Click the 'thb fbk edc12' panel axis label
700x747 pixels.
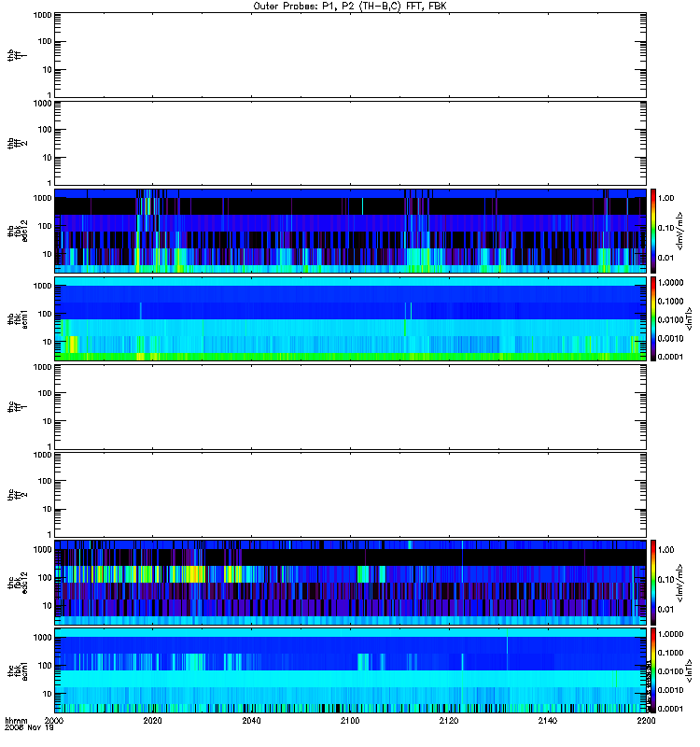pos(17,231)
